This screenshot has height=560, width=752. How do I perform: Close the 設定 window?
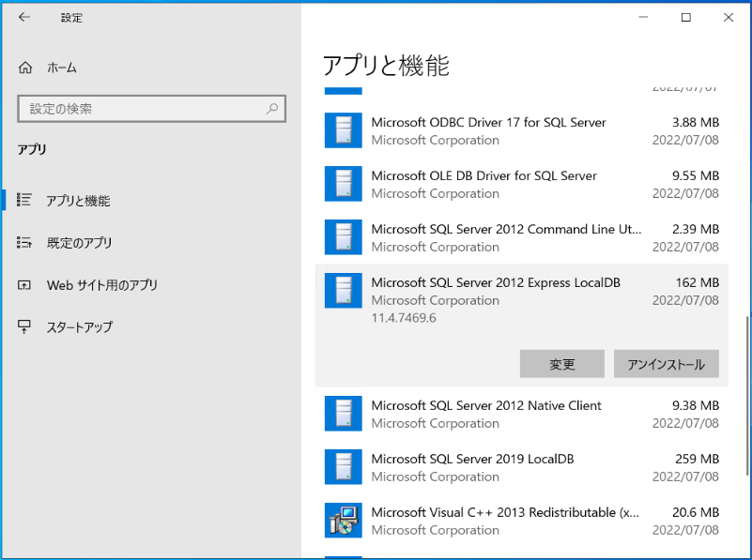coord(728,17)
